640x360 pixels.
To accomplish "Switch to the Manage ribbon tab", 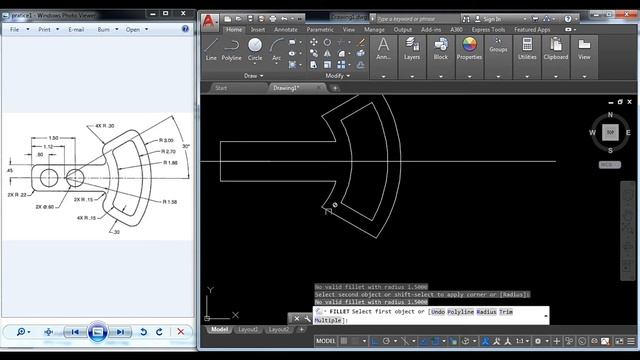I will (x=374, y=29).
